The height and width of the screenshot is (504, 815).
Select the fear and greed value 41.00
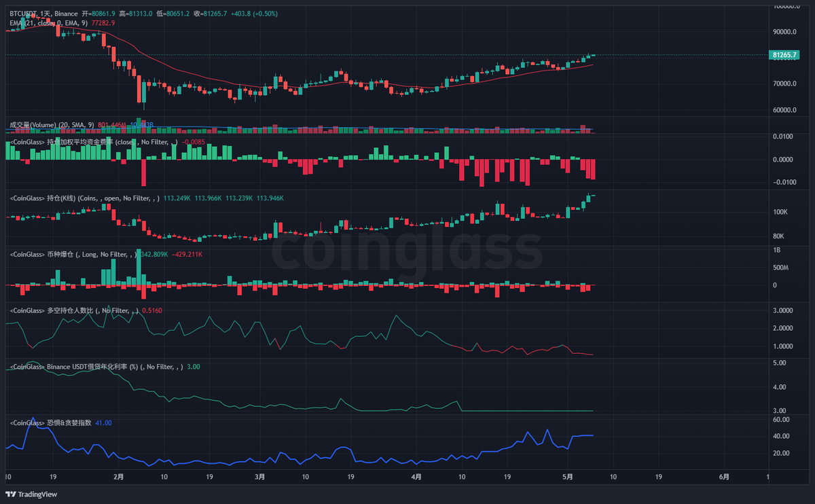click(103, 422)
